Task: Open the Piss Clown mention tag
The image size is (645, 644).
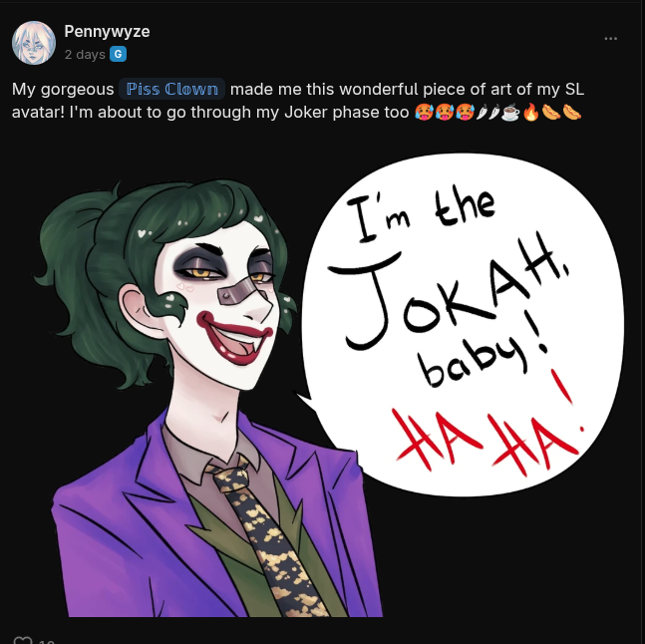Action: pyautogui.click(x=171, y=89)
